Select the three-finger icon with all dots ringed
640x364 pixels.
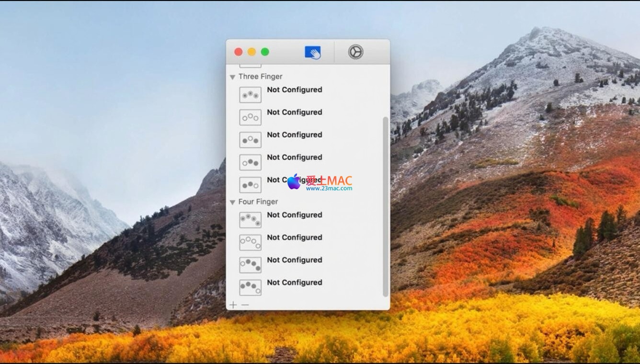(x=250, y=95)
